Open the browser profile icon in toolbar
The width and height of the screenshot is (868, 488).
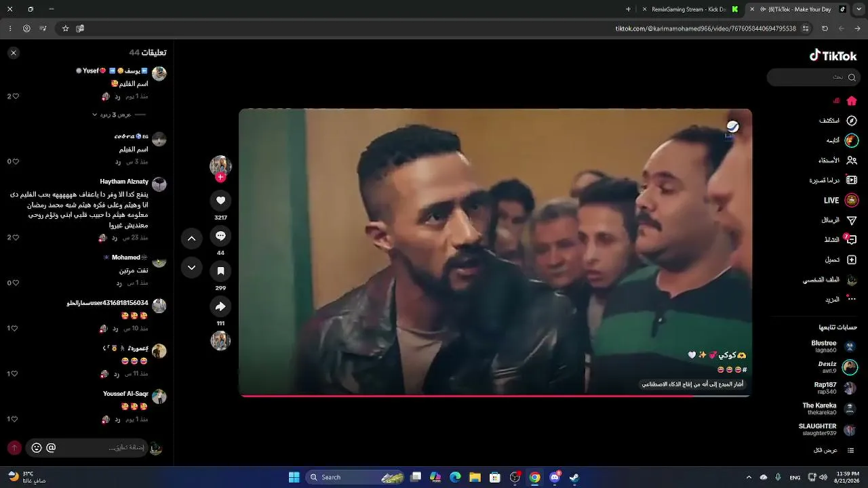26,28
